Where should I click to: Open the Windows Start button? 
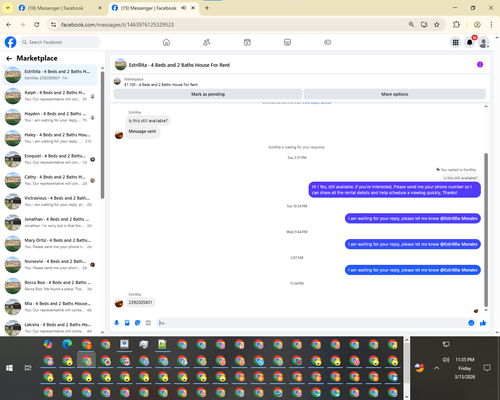pyautogui.click(x=9, y=368)
